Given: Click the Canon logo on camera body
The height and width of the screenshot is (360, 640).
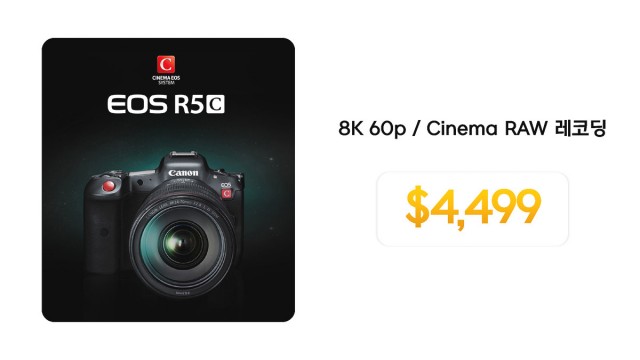Looking at the screenshot, I should [x=183, y=173].
